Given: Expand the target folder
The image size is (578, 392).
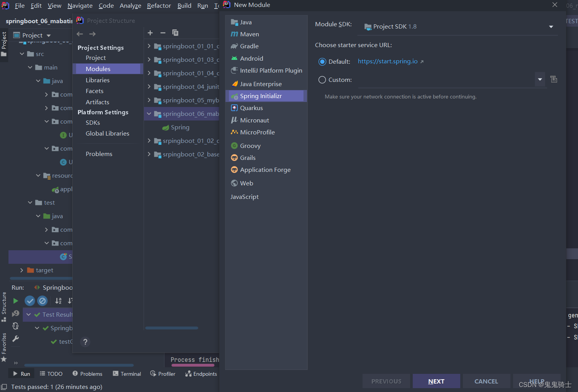Looking at the screenshot, I should [x=22, y=270].
